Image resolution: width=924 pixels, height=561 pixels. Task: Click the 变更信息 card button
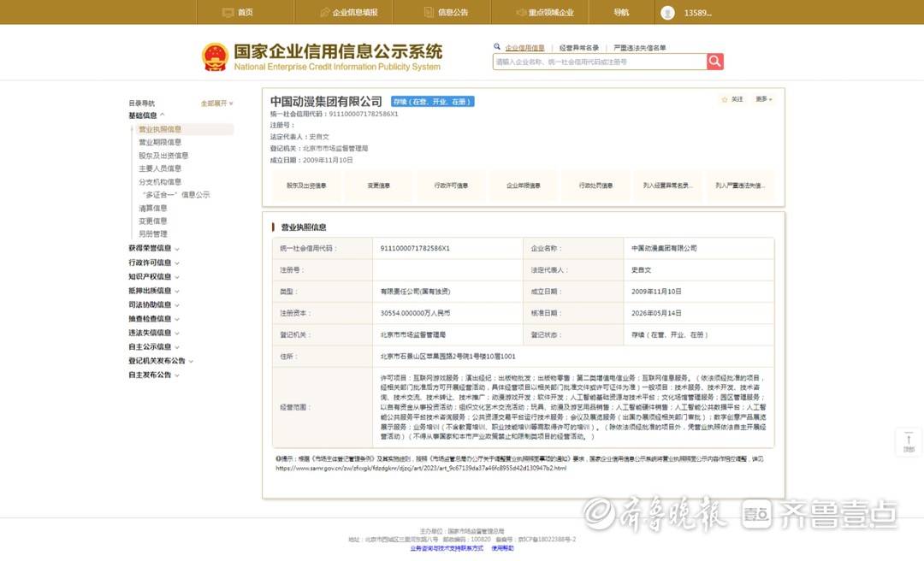(378, 186)
